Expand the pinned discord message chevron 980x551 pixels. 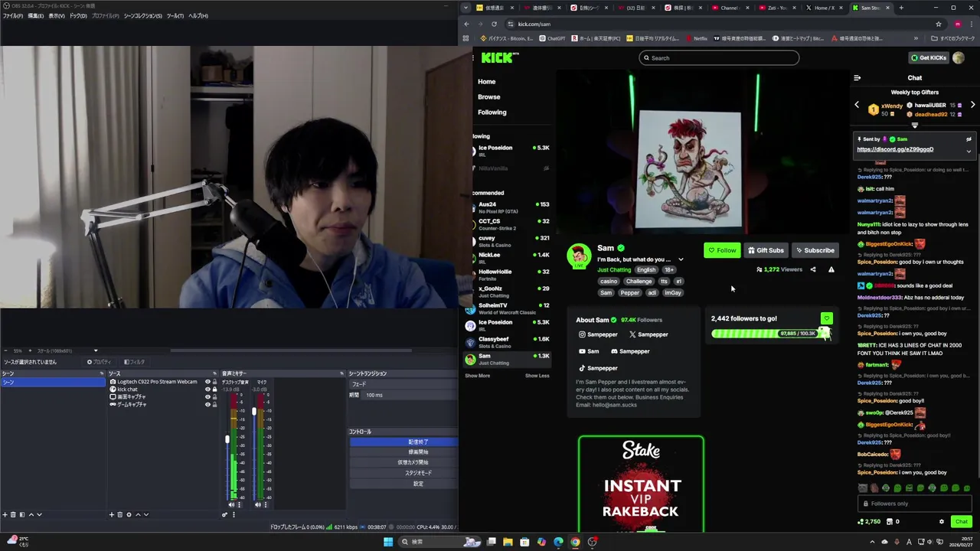pyautogui.click(x=969, y=151)
